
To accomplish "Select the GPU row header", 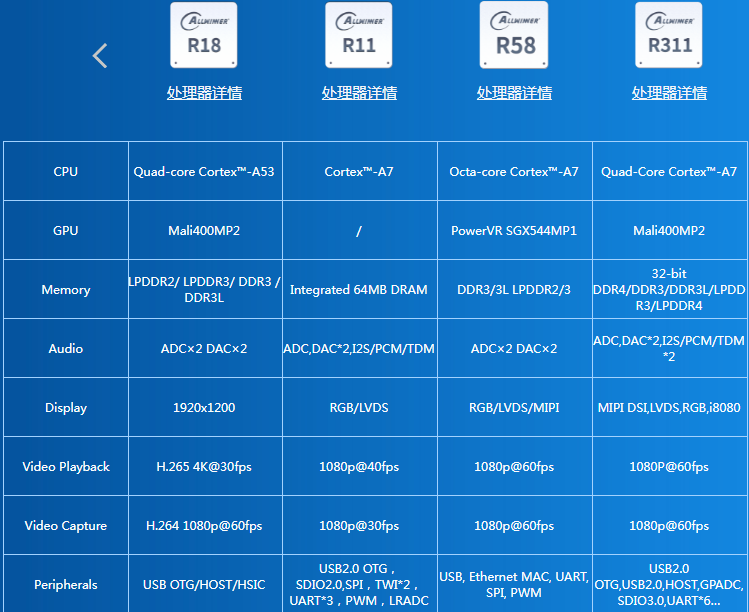I will (x=66, y=230).
